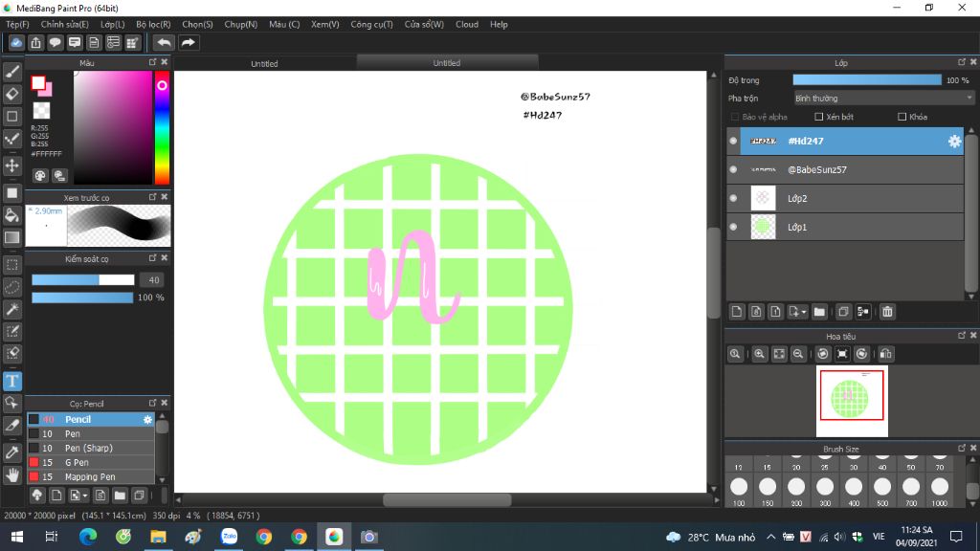Open the Chỉnh sửa(E) menu

pyautogui.click(x=64, y=24)
